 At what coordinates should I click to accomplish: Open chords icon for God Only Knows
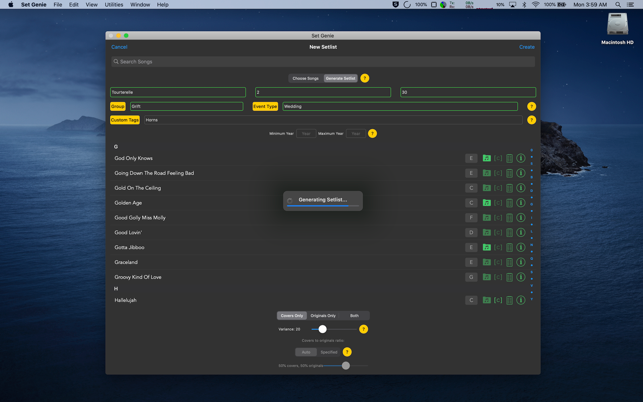498,158
